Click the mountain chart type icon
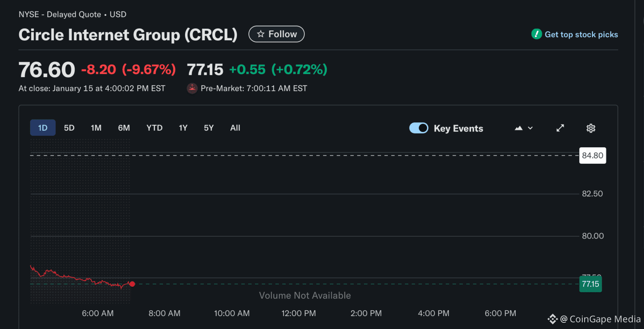This screenshot has height=329, width=644. pos(519,128)
